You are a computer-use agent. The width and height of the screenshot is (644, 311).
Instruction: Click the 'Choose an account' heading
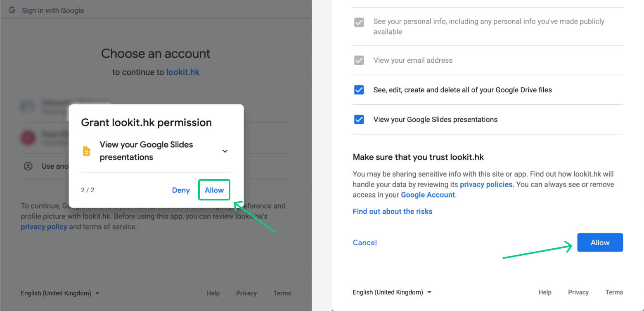click(156, 54)
